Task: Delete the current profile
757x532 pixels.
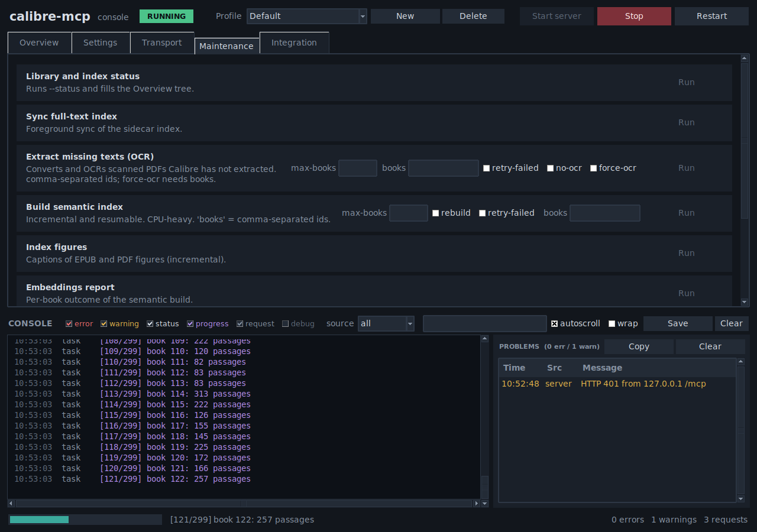Action: pyautogui.click(x=473, y=16)
